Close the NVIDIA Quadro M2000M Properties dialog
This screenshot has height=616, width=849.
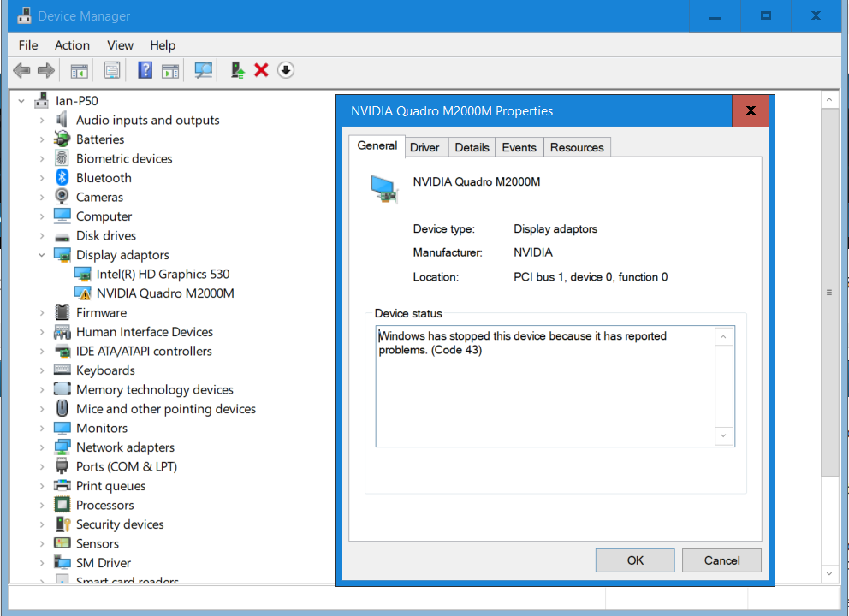(751, 110)
